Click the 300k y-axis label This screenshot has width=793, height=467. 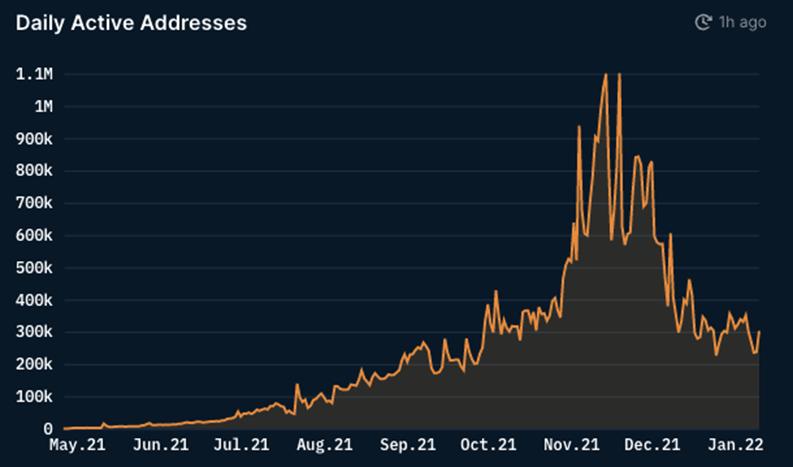(34, 332)
